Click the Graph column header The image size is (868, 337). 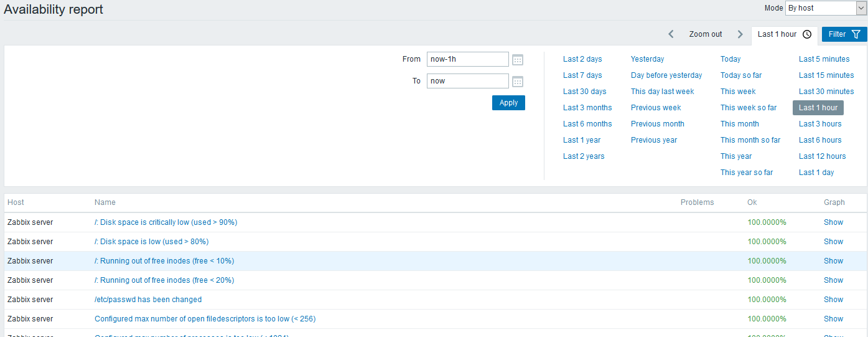[x=834, y=202]
